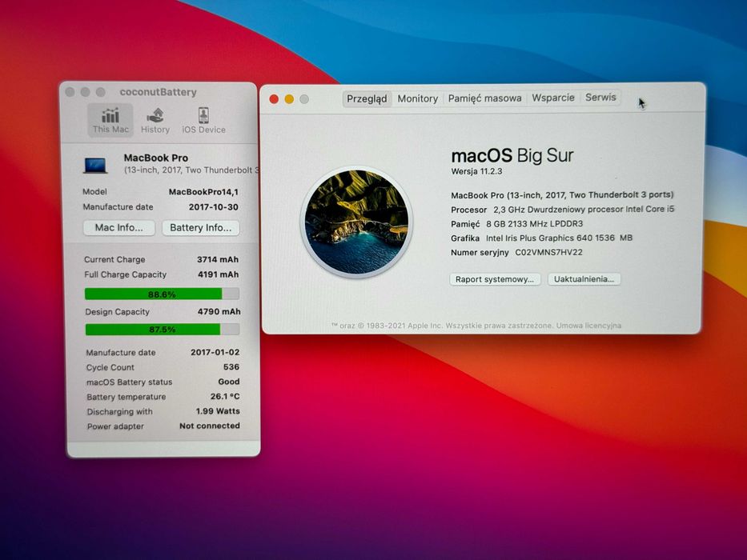The image size is (747, 560).
Task: Switch to Monitory tab
Action: pyautogui.click(x=417, y=98)
